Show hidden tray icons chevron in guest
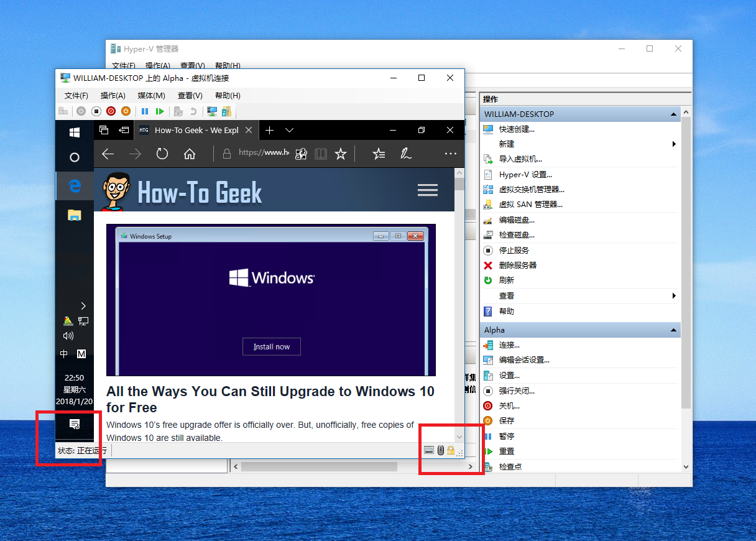 click(83, 305)
